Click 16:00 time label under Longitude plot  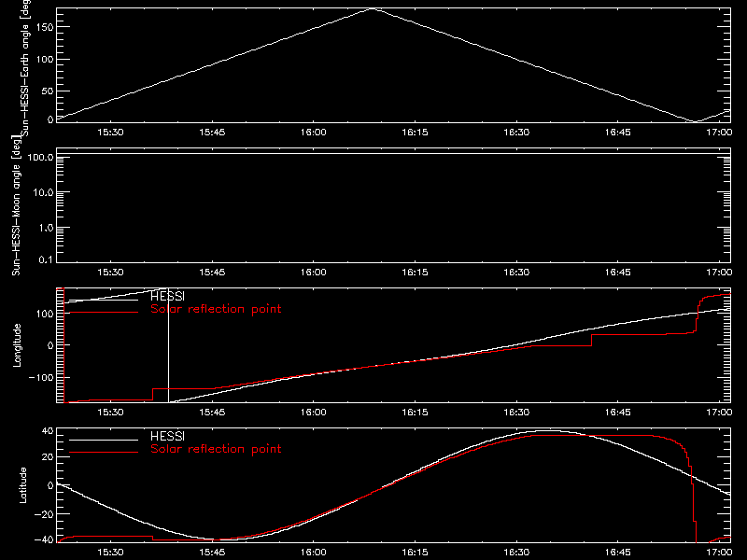coord(314,412)
